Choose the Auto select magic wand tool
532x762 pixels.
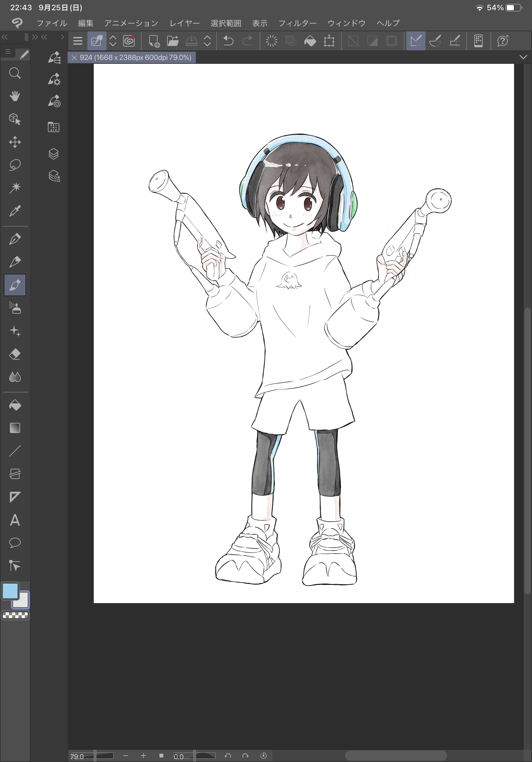pos(15,188)
